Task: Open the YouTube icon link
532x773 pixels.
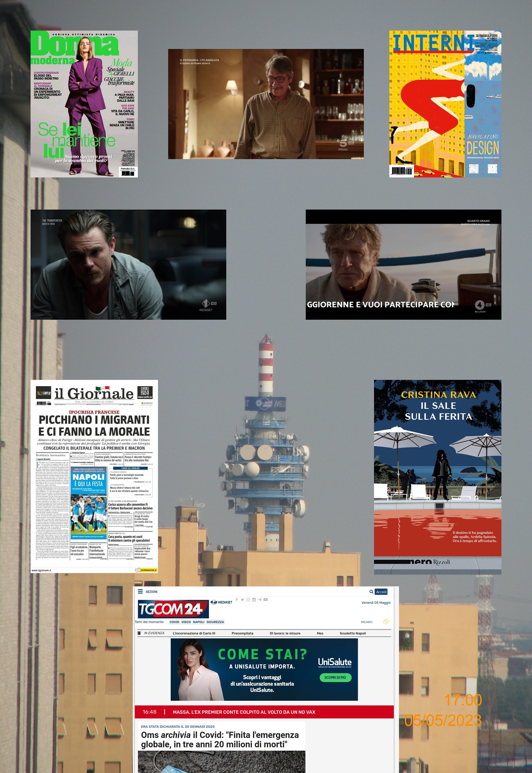Action: pos(266,600)
